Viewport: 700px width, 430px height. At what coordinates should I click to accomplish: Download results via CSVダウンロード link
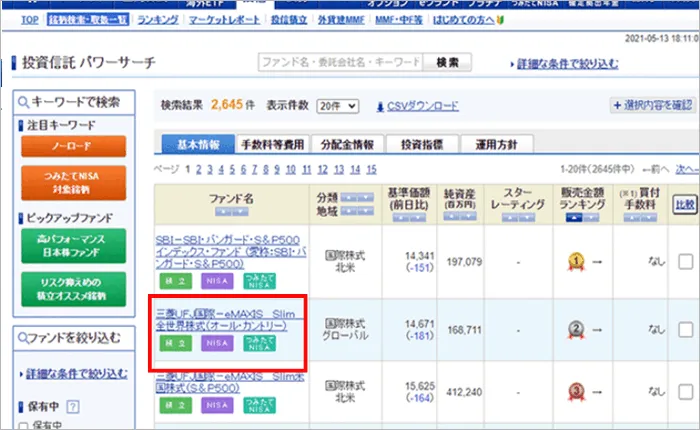point(422,106)
